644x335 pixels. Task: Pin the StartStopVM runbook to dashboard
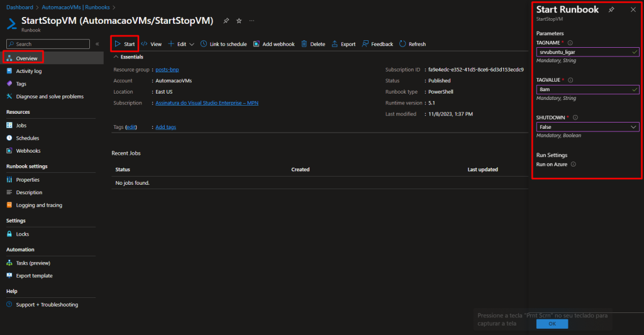226,21
